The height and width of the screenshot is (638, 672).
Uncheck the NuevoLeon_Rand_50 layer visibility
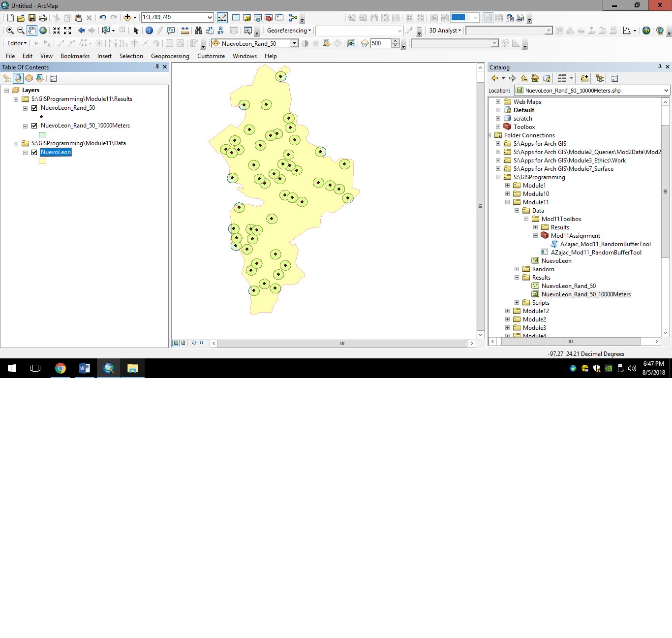[x=34, y=108]
